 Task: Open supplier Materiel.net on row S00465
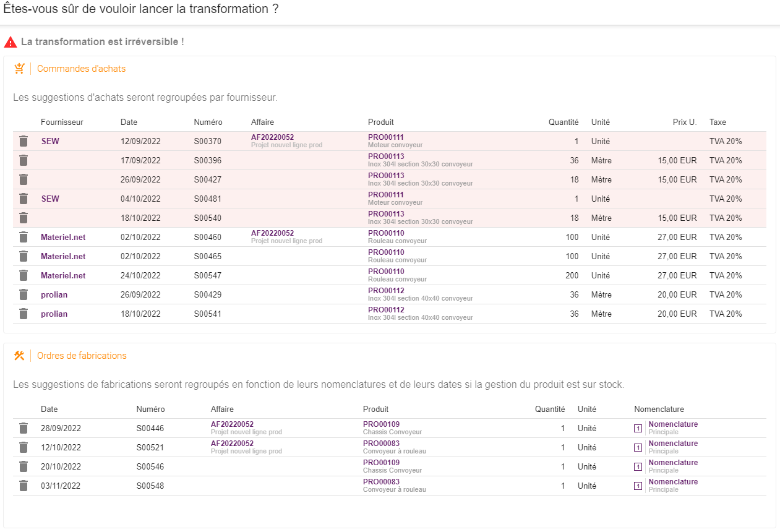tap(63, 256)
